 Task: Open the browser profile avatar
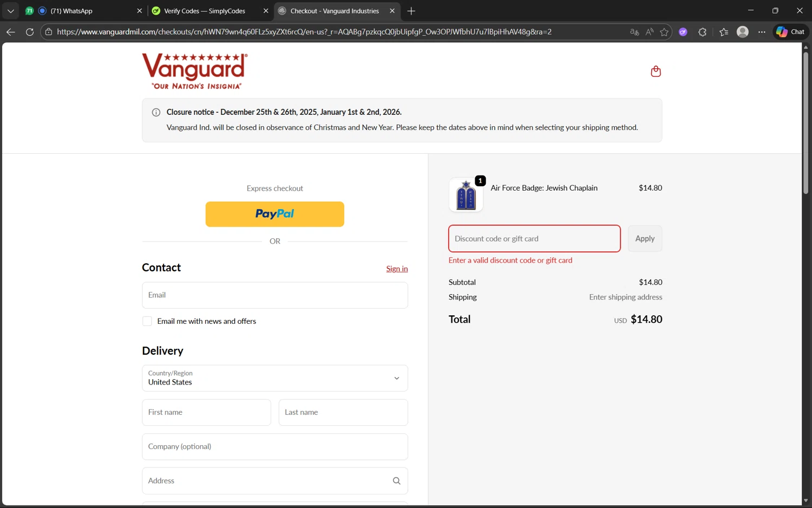coord(743,32)
